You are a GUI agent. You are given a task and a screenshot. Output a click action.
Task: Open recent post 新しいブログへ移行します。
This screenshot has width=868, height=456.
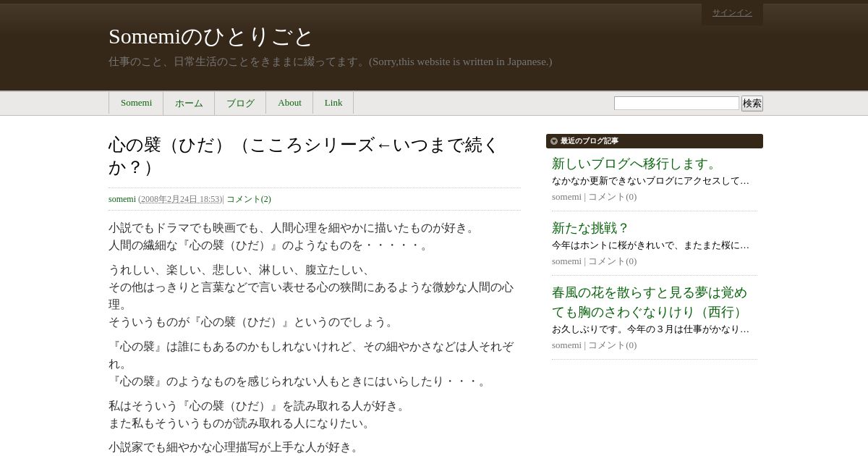point(635,164)
